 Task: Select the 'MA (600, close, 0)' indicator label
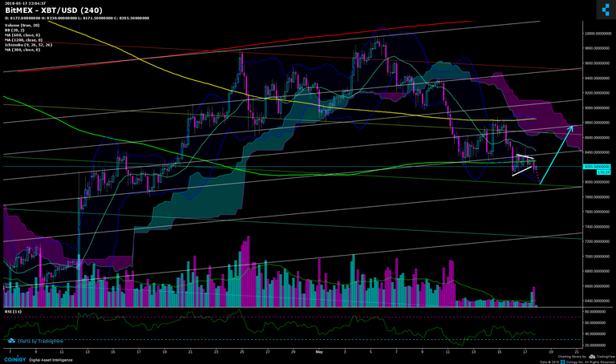[22, 35]
